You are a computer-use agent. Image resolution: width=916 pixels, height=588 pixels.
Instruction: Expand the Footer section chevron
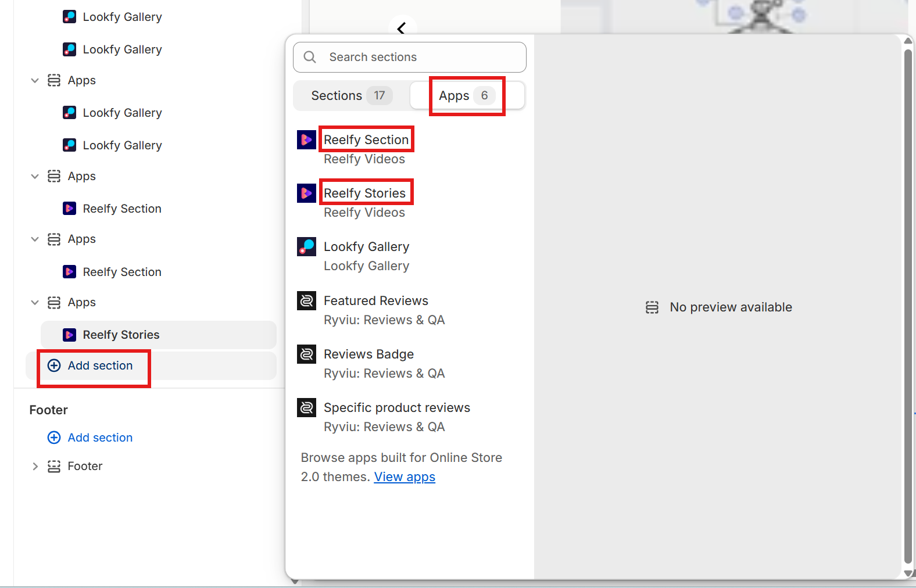(x=35, y=466)
